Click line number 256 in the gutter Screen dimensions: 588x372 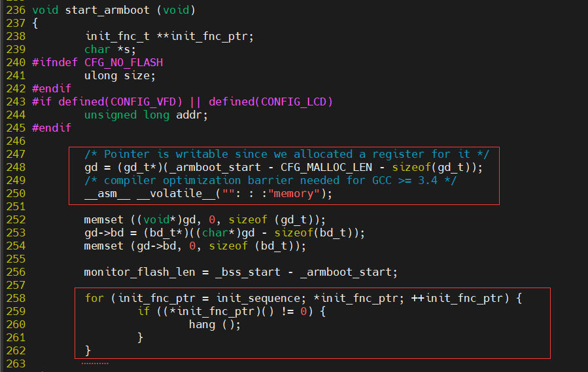point(15,272)
